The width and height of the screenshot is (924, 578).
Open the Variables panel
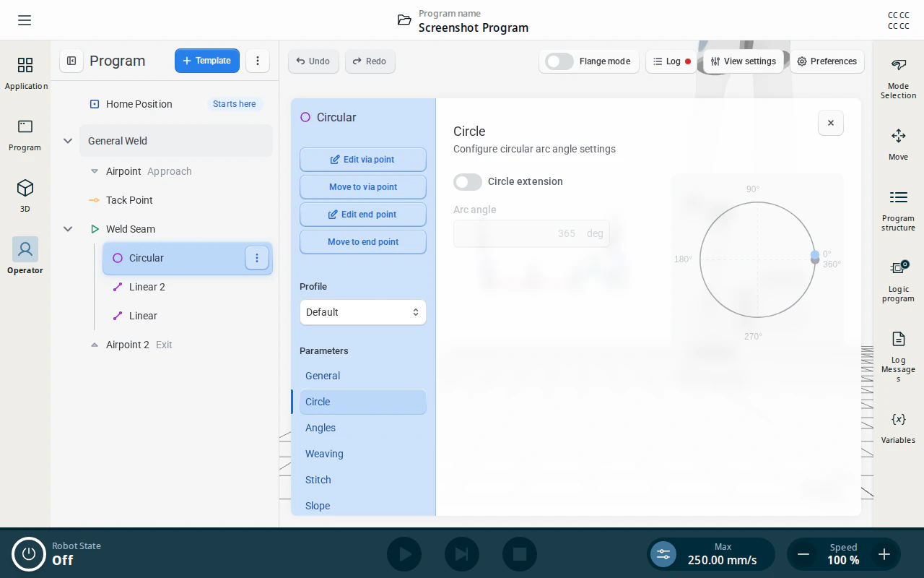pos(898,428)
